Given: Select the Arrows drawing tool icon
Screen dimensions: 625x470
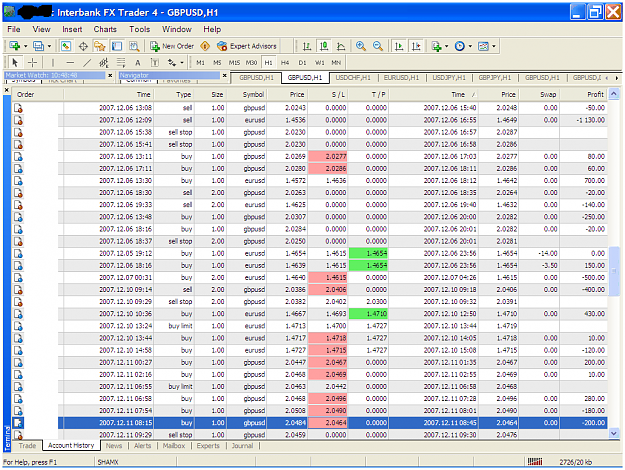Looking at the screenshot, I should [x=172, y=63].
